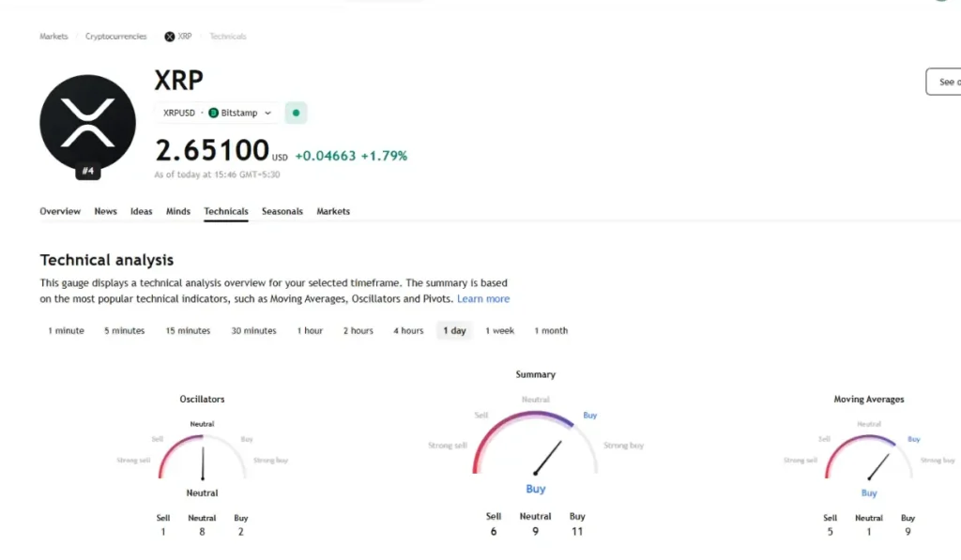Click the Moving Averages Buy count 9
The height and width of the screenshot is (560, 961).
(x=908, y=532)
